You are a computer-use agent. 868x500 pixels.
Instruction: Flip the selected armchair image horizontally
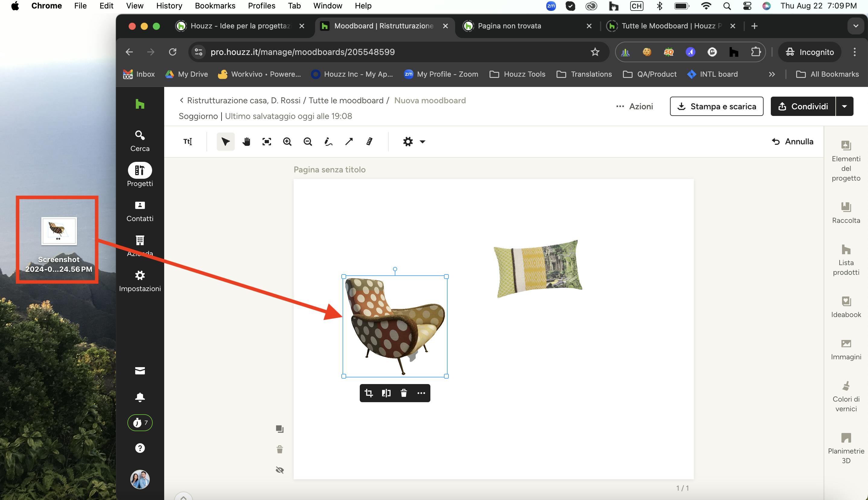386,393
